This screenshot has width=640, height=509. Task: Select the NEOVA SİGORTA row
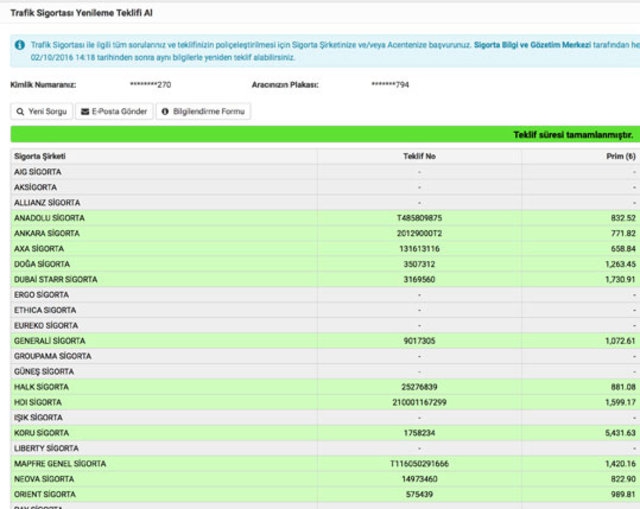pos(325,479)
